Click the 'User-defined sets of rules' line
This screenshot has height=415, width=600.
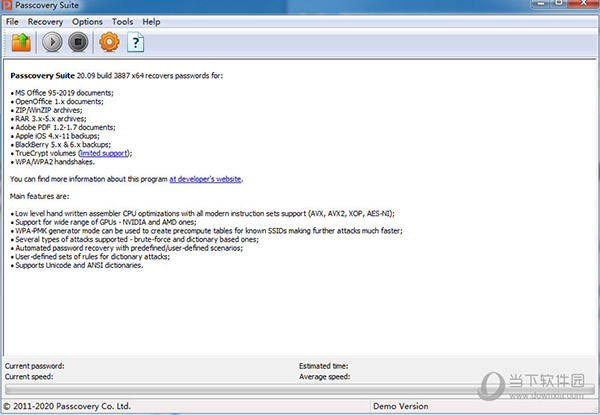coord(92,257)
